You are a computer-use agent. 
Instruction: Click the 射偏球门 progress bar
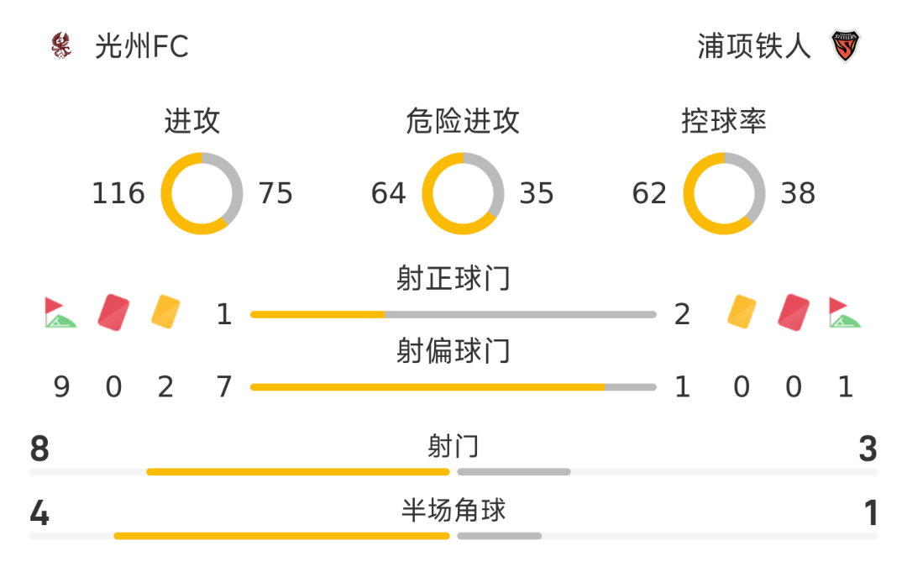(x=453, y=386)
